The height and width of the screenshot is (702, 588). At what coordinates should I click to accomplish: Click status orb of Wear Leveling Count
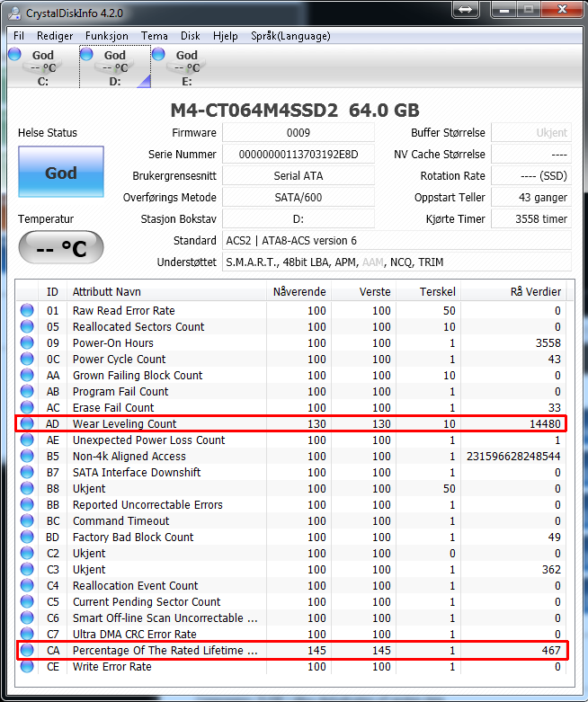pos(27,423)
